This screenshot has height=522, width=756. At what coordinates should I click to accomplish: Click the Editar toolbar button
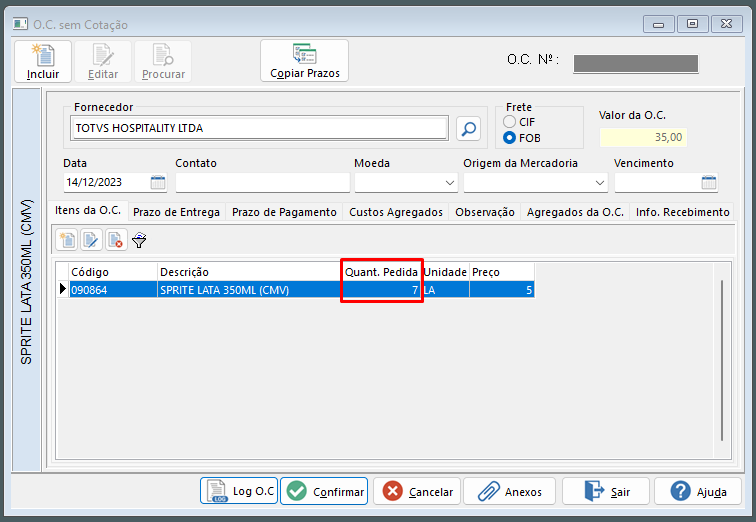tap(103, 61)
